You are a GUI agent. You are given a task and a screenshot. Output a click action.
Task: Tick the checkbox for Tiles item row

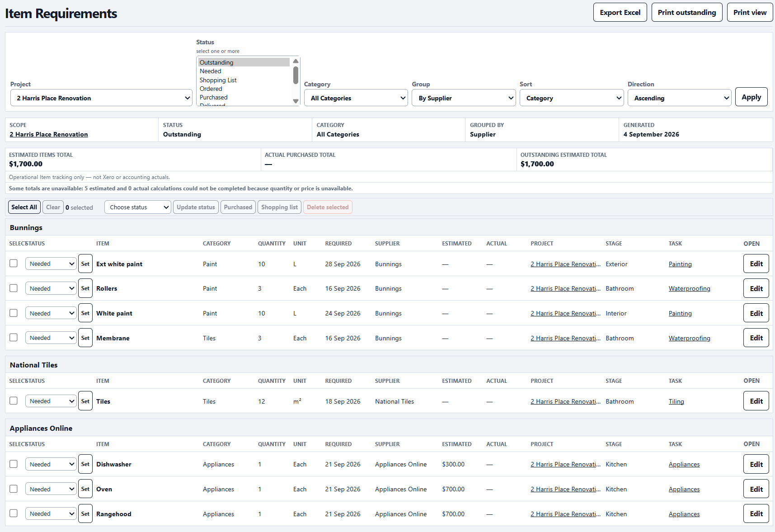tap(14, 400)
